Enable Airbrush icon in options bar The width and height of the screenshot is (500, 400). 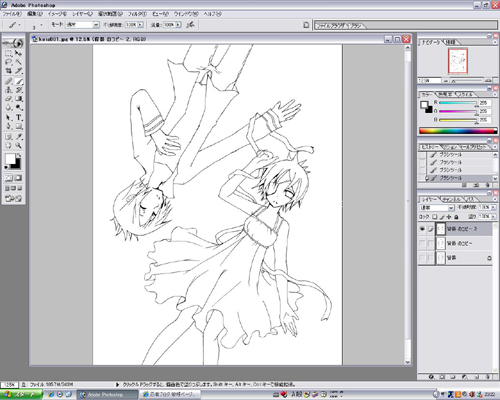(190, 25)
